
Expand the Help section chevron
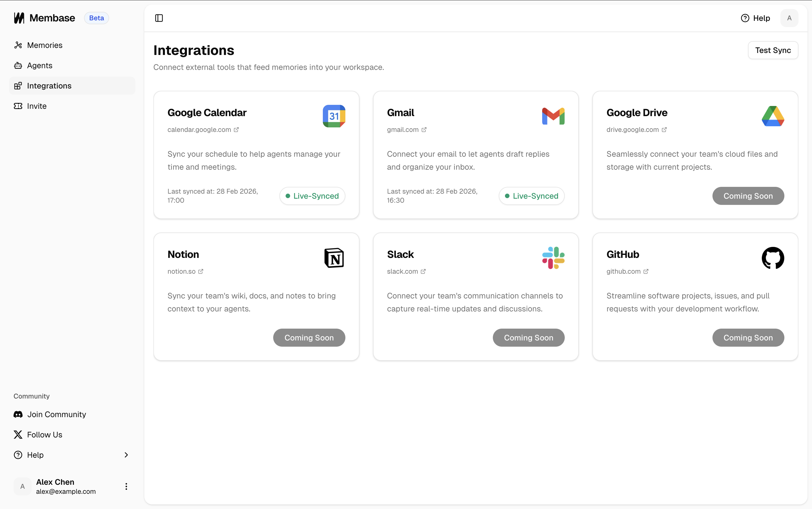click(x=126, y=455)
